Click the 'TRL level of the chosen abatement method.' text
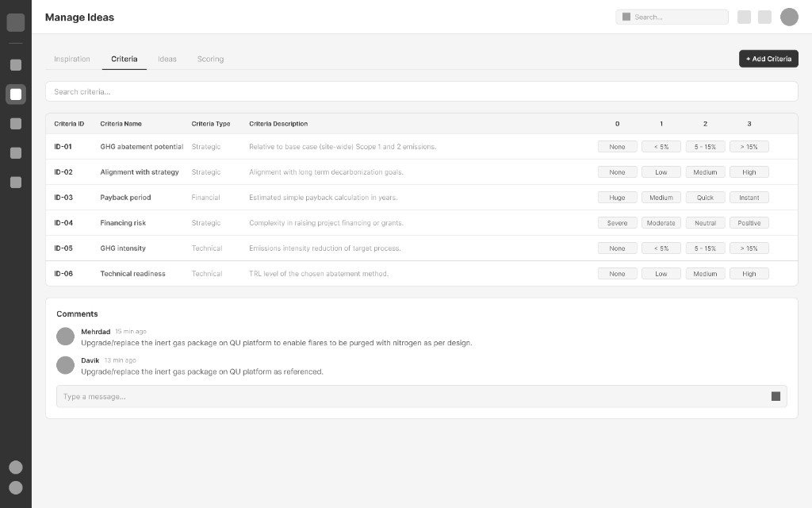The width and height of the screenshot is (812, 508). click(319, 274)
